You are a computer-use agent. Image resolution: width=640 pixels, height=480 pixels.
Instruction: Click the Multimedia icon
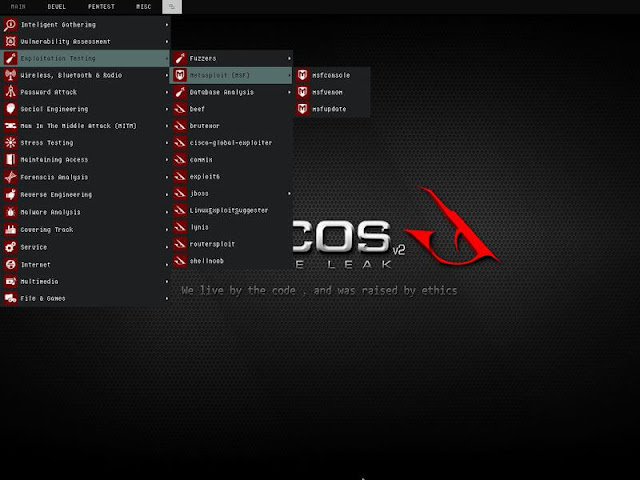tap(11, 281)
